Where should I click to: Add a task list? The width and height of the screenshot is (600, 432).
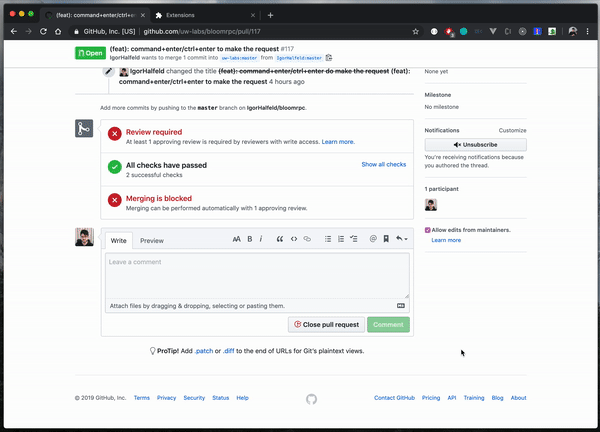click(354, 239)
